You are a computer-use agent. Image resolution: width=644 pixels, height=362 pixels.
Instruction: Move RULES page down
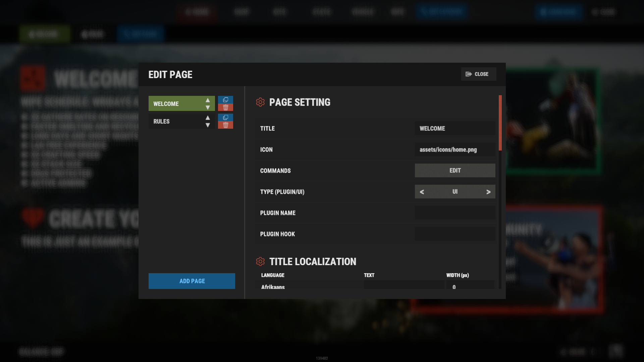pos(208,125)
